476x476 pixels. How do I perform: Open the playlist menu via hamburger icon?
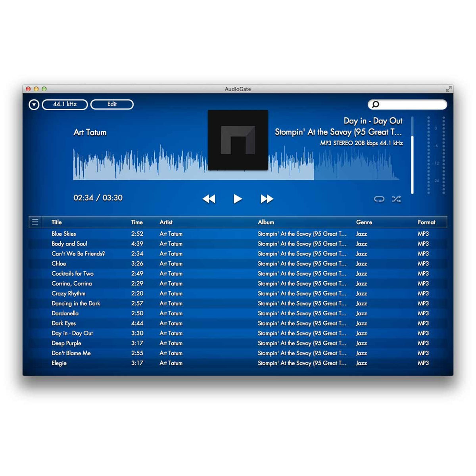(35, 222)
